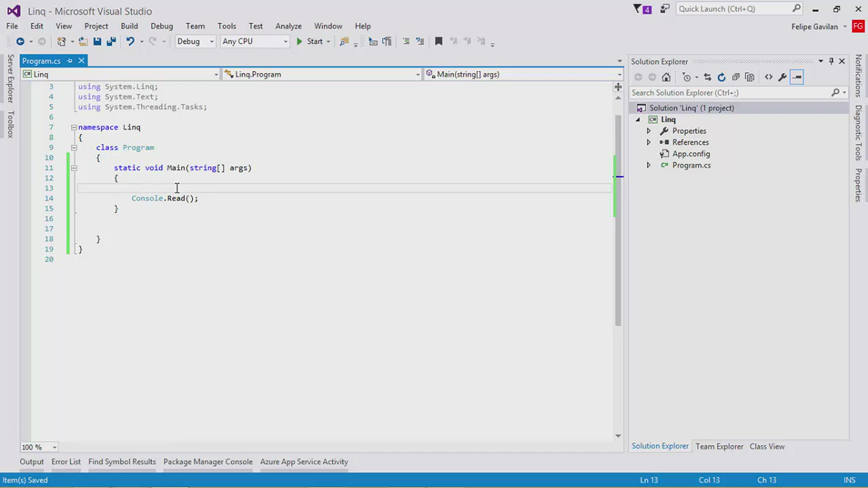Click the editor vertical scrollbar thumb
Image resolution: width=868 pixels, height=488 pixels.
(618, 221)
